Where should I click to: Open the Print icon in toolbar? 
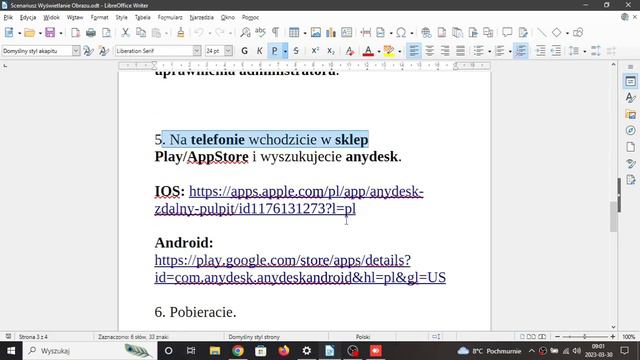tap(91, 33)
